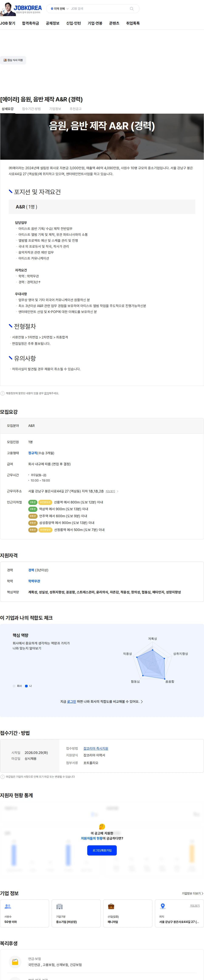The width and height of the screenshot is (204, 980).
Task: Click the 매니저업 industry text
Action: tap(113, 922)
